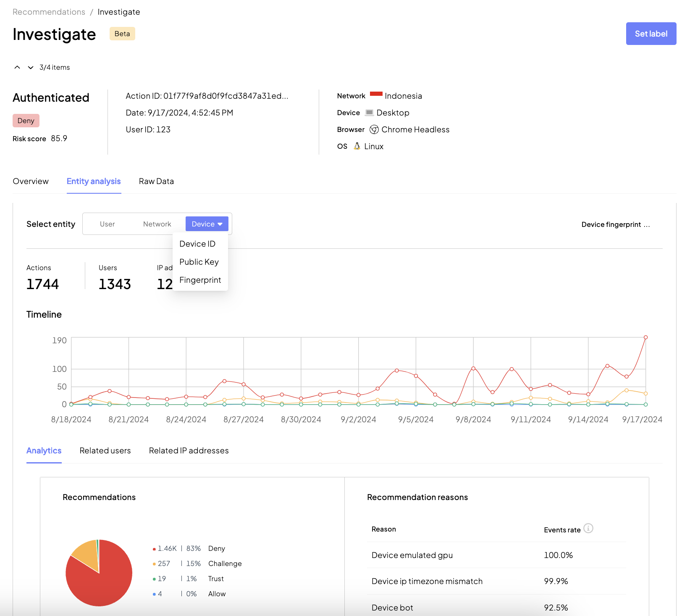Click the red Deny legend dot
The width and height of the screenshot is (682, 616).
pos(154,549)
